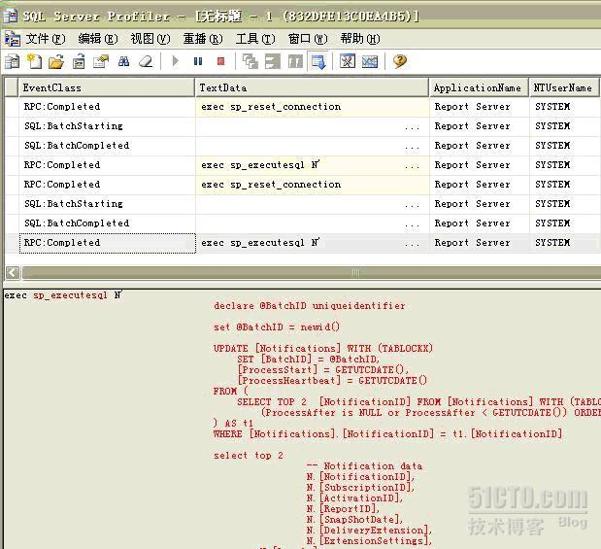Launch Database Engine Tuning Advisor icon
Screen dimensions: 601x549
point(347,61)
